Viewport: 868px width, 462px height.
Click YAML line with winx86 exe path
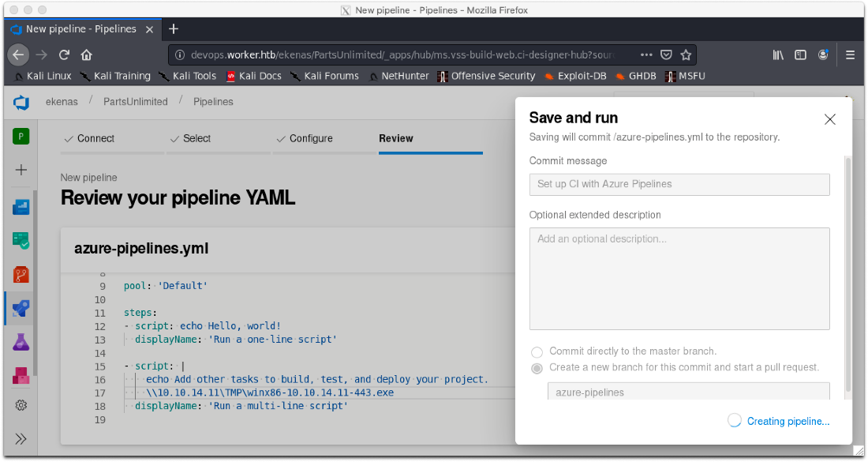270,393
